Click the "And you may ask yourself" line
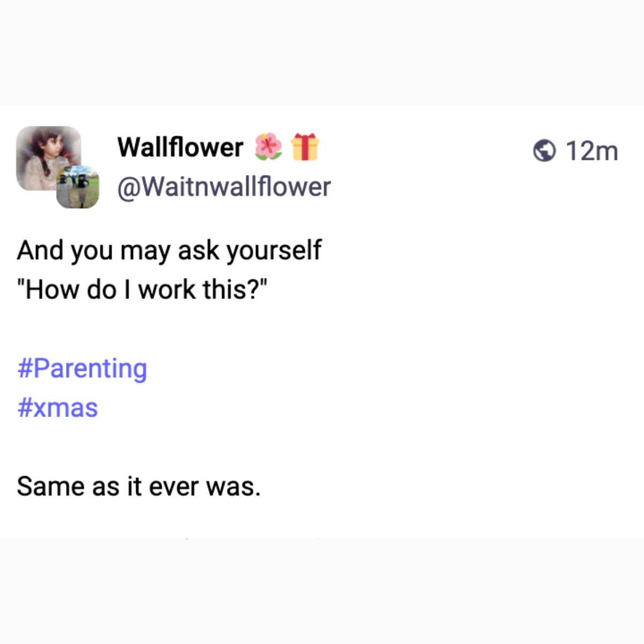Image resolution: width=644 pixels, height=644 pixels. coord(169,250)
